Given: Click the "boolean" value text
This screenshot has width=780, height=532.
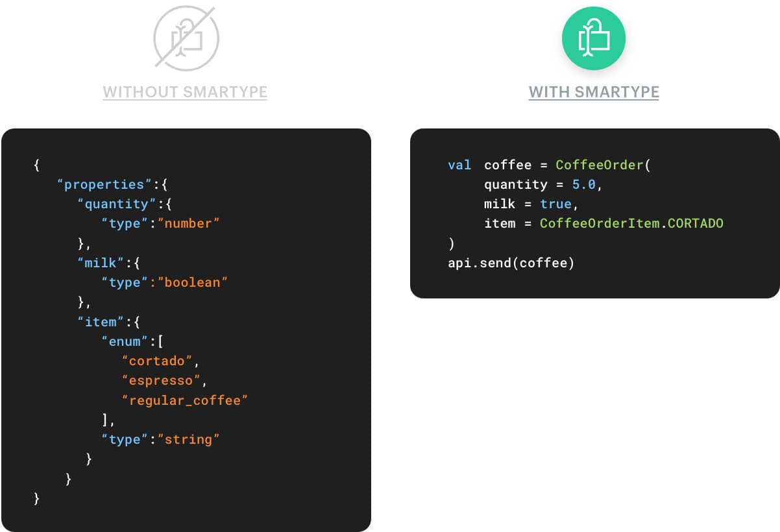Looking at the screenshot, I should [x=192, y=282].
